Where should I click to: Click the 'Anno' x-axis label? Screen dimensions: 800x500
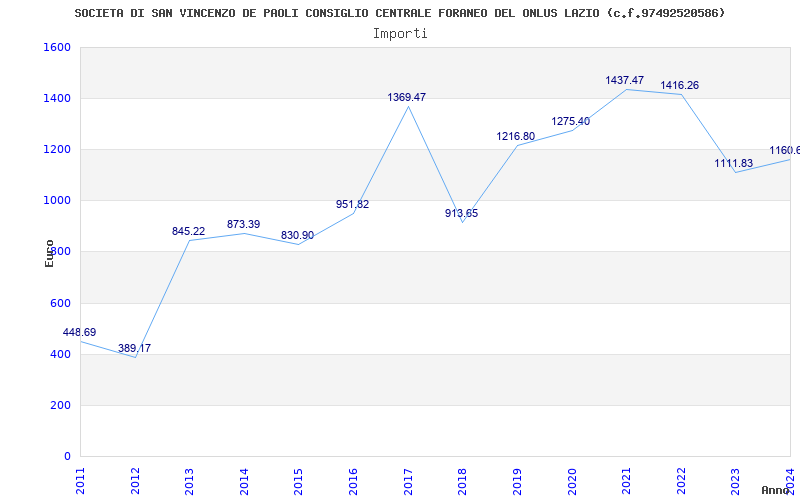click(x=775, y=490)
